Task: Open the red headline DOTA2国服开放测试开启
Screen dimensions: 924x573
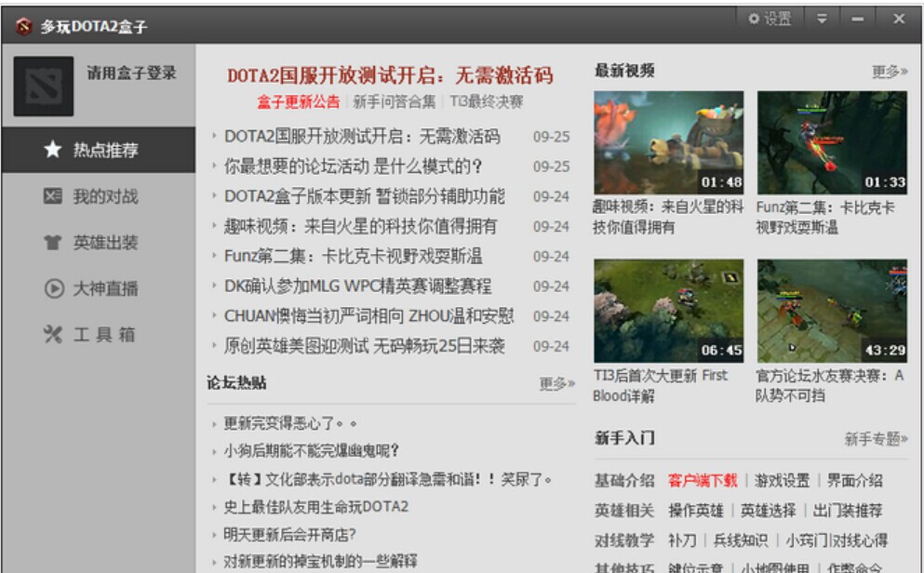Action: (x=390, y=75)
